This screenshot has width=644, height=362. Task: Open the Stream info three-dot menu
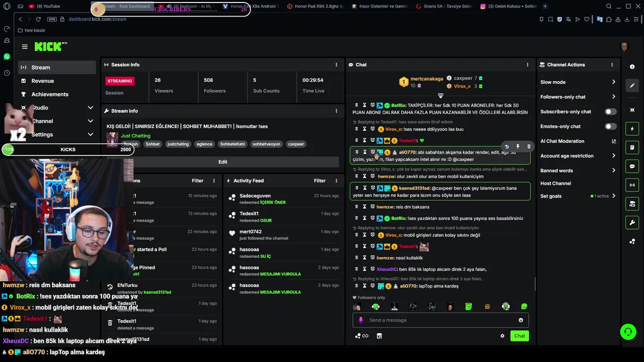(x=337, y=111)
